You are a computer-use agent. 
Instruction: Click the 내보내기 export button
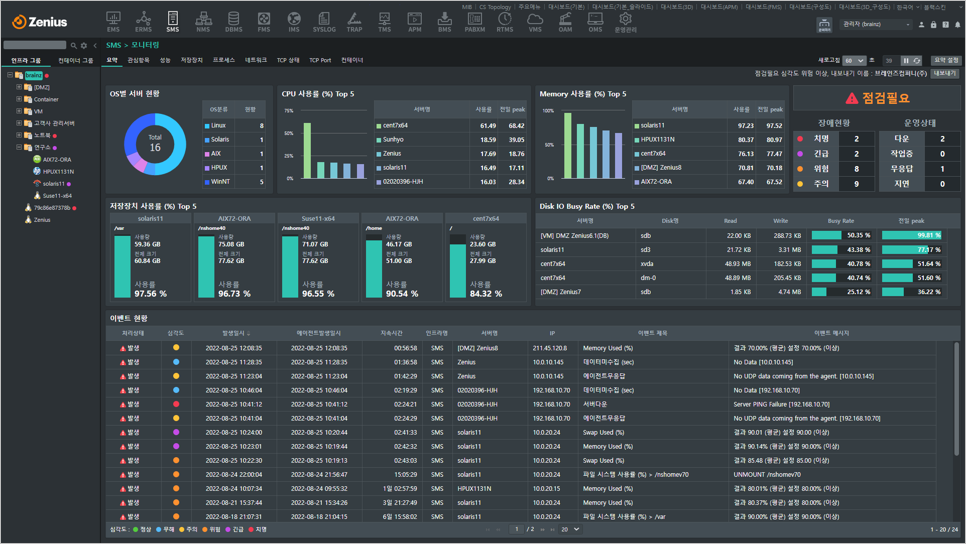tap(944, 73)
